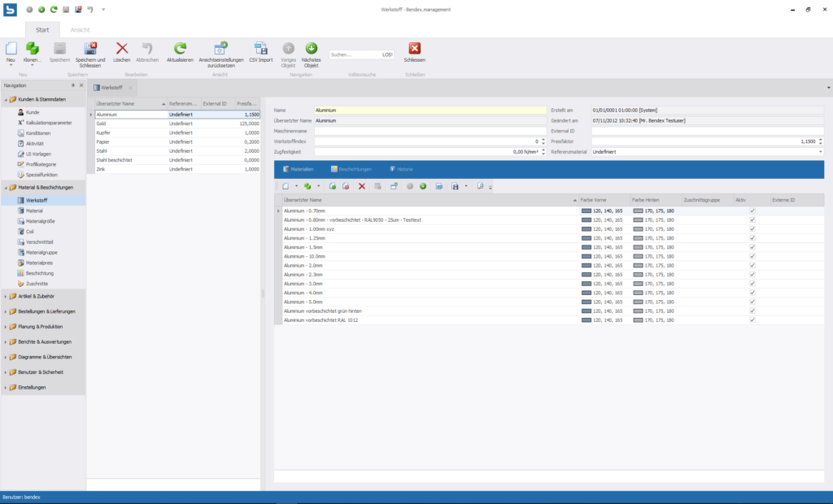Toggle Aktiv for Aluminium vorbeschichtet RAL 1012
This screenshot has height=504, width=833.
click(752, 319)
